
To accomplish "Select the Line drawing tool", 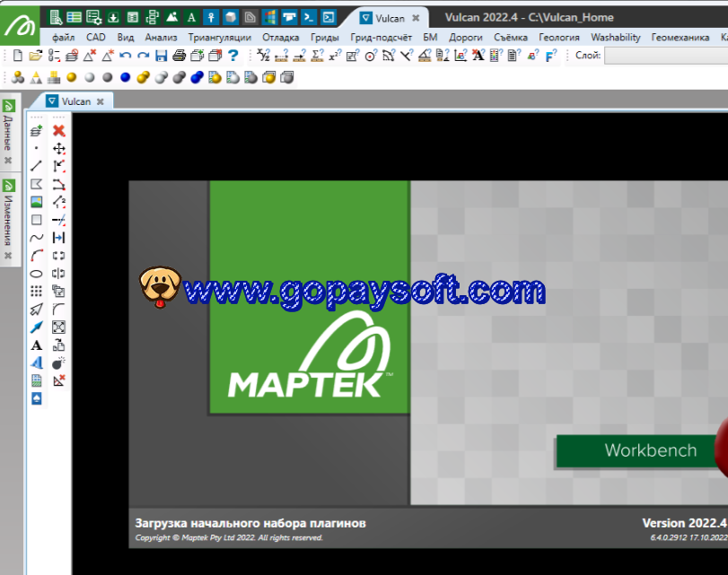I will (x=36, y=166).
